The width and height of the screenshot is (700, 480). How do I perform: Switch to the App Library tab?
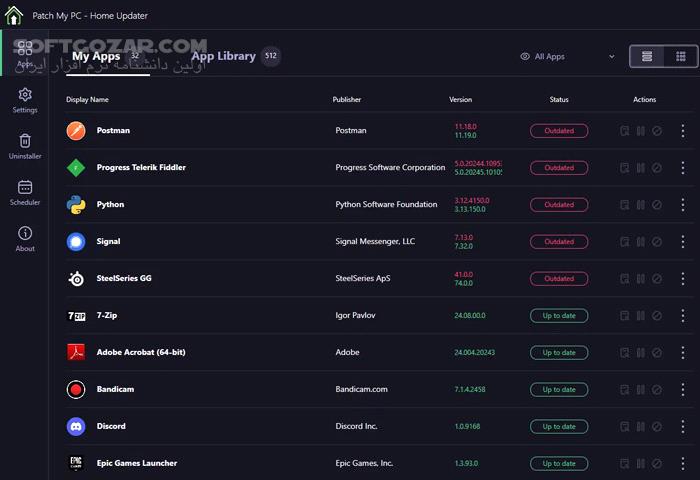(223, 57)
